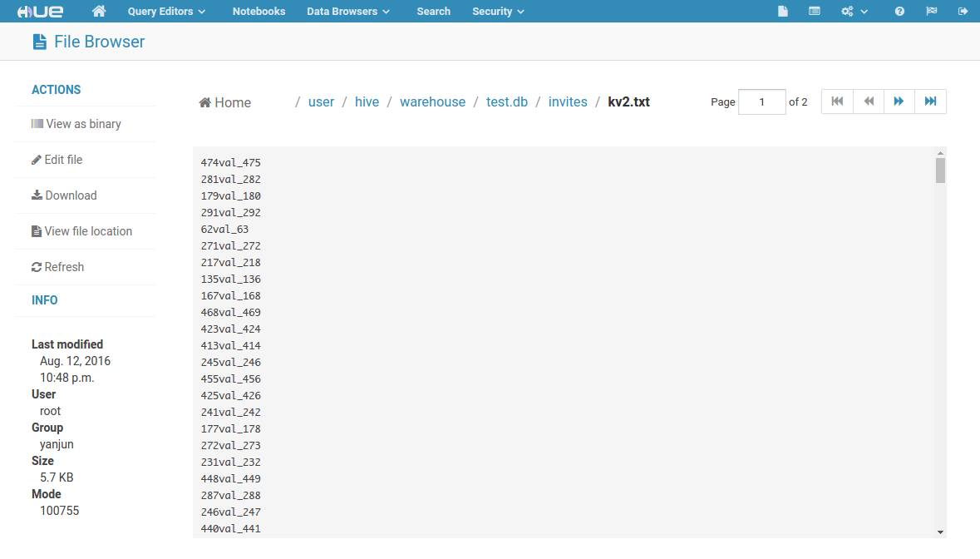980x559 pixels.
Task: Open the Security dropdown menu
Action: 498,12
